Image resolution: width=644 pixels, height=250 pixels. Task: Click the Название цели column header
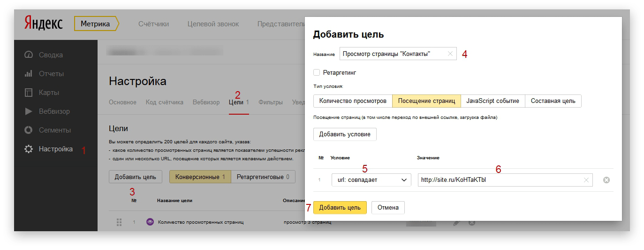click(x=174, y=201)
